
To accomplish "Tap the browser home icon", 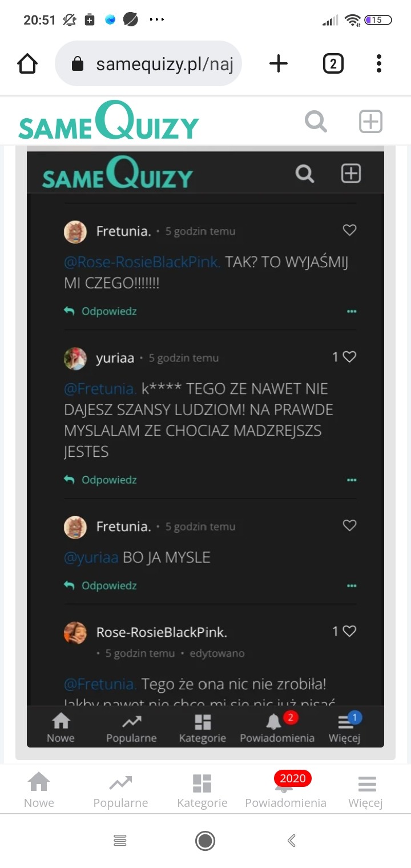I will pyautogui.click(x=27, y=64).
